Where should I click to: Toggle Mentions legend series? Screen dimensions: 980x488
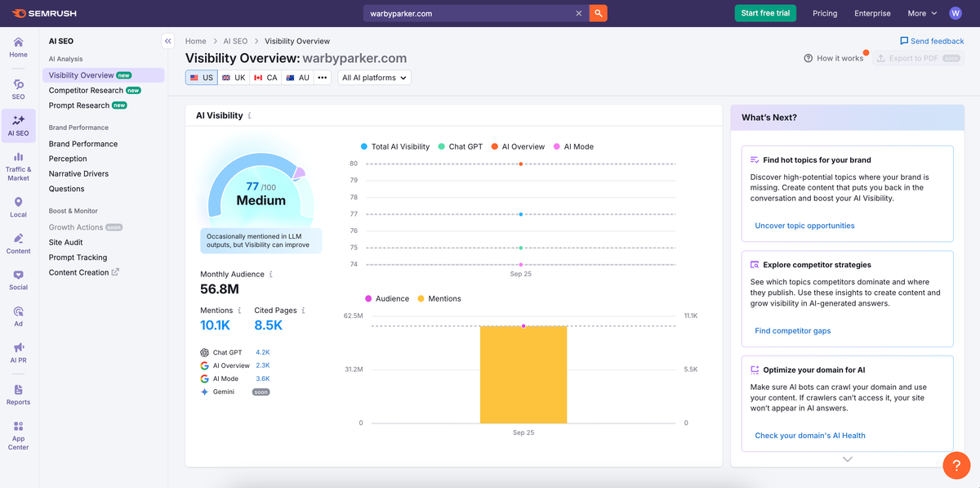click(x=439, y=299)
